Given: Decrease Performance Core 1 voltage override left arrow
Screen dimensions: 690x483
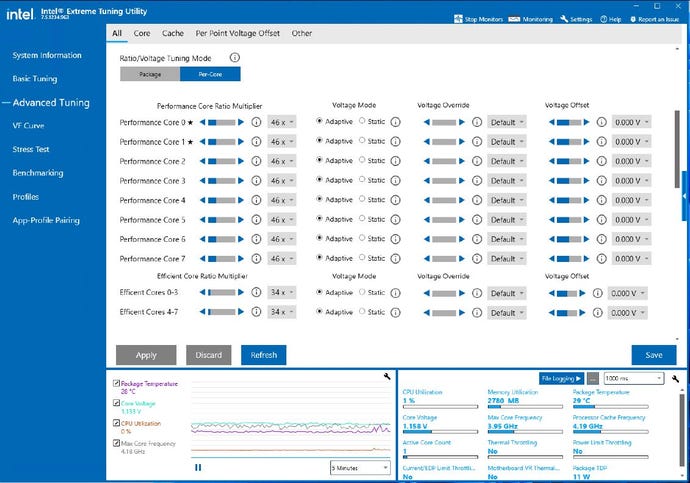Looking at the screenshot, I should click(x=426, y=142).
